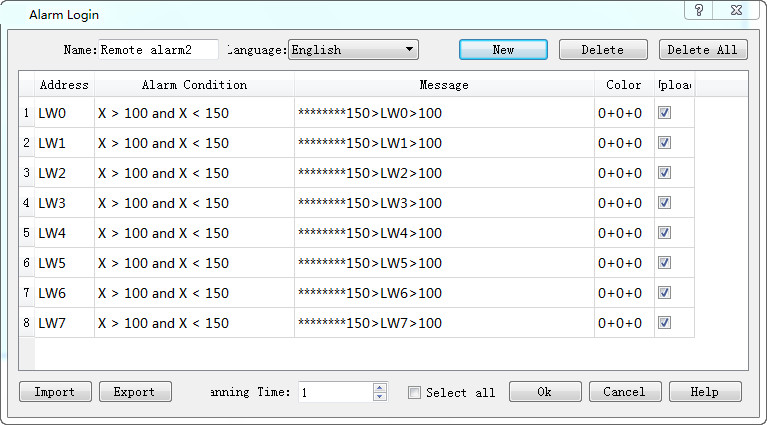
Task: Click the title bar help question mark icon
Action: 699,10
